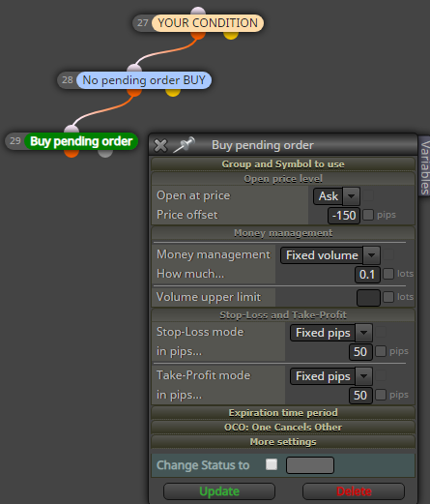Open the Variables side tab
The height and width of the screenshot is (504, 430).
(424, 165)
